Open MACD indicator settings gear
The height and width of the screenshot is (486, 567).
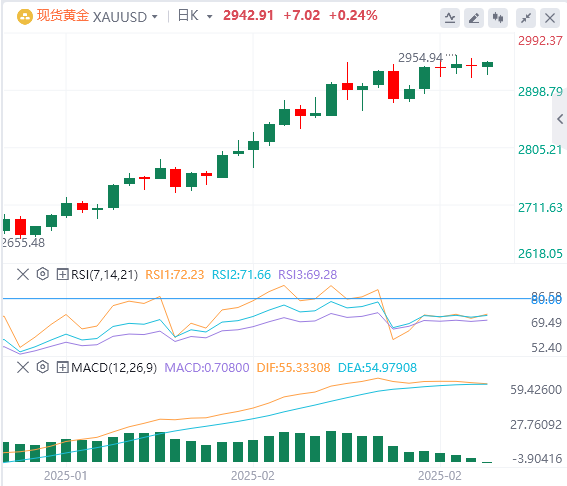coord(43,367)
